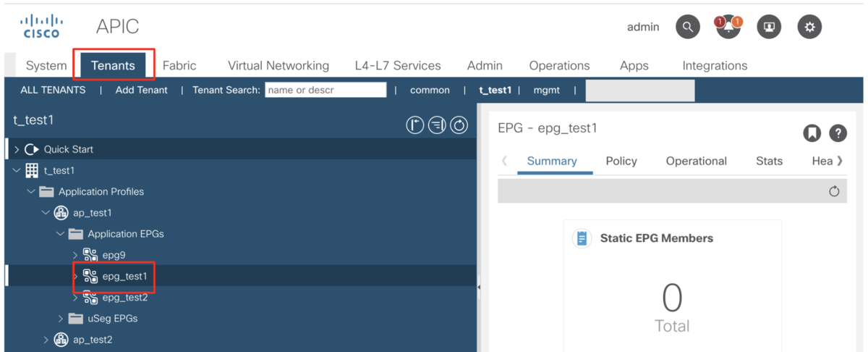Collapse the Application EPGs folder
868x352 pixels.
(60, 234)
